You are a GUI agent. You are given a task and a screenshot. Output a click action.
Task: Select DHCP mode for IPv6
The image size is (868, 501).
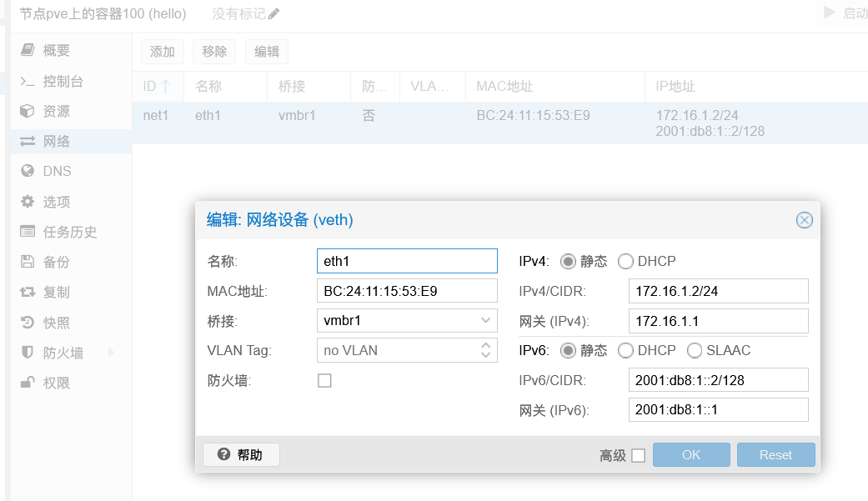tap(625, 351)
